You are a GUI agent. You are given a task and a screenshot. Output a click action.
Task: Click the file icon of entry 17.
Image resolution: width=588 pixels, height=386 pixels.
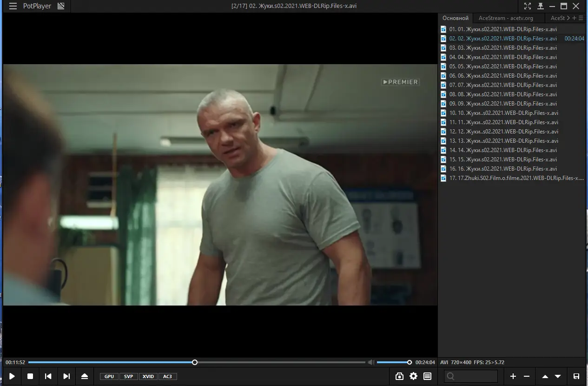click(x=443, y=178)
